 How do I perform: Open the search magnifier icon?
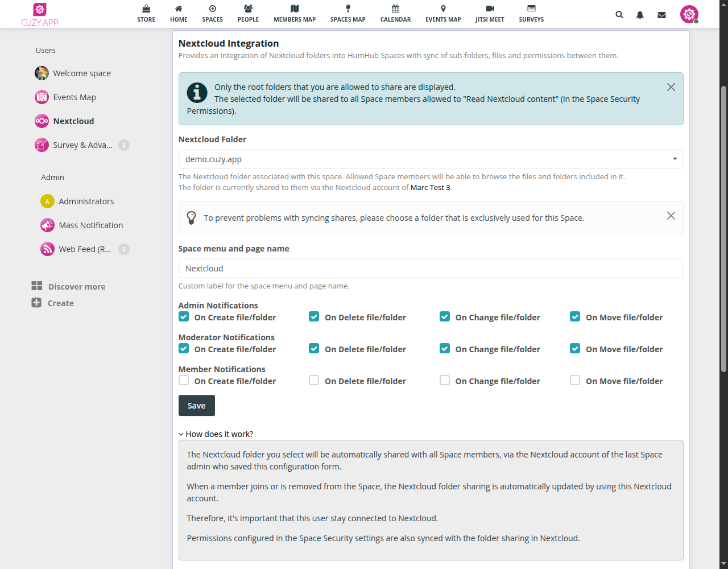619,15
